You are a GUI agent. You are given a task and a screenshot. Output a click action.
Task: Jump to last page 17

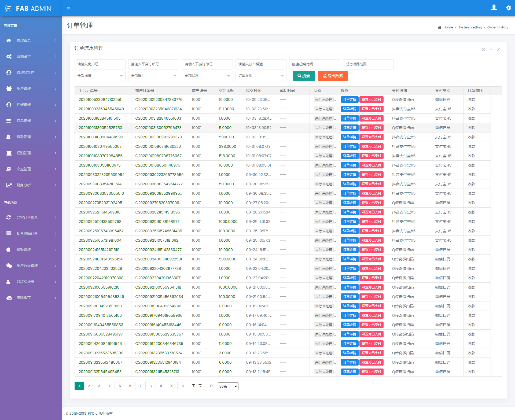point(211,386)
